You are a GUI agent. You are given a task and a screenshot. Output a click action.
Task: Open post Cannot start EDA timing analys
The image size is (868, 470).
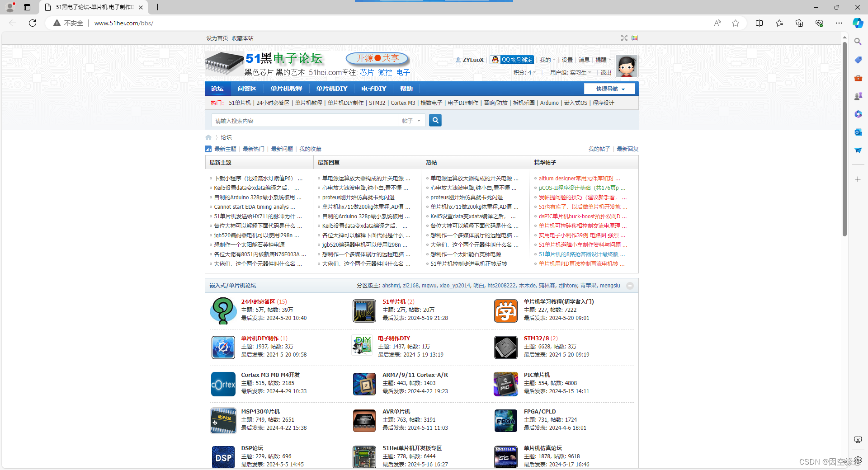254,207
